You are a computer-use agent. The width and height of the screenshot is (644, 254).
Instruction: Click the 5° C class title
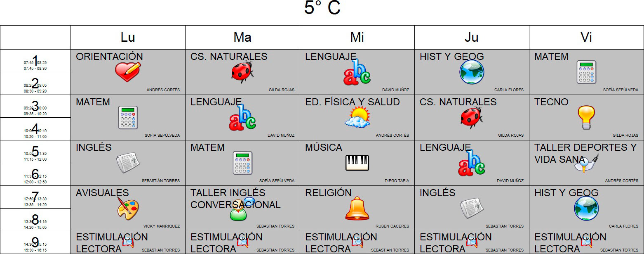point(322,8)
